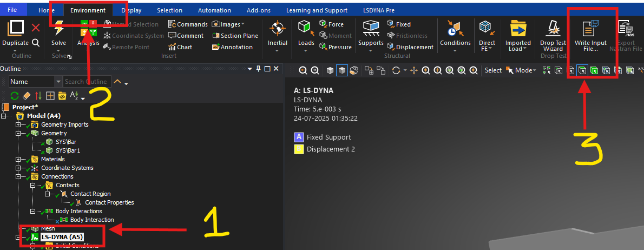Image resolution: width=644 pixels, height=250 pixels.
Task: Click the red-green arrows expand icon
Action: click(38, 96)
